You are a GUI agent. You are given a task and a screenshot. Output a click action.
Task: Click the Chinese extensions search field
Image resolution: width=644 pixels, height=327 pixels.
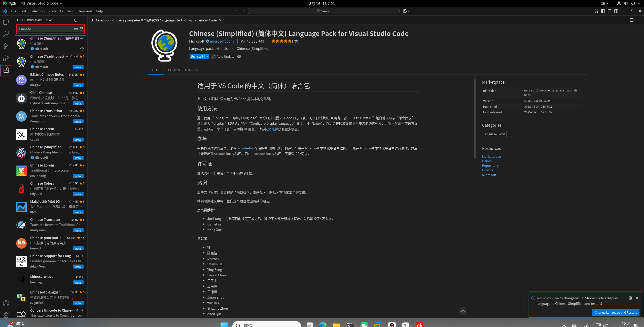click(45, 29)
